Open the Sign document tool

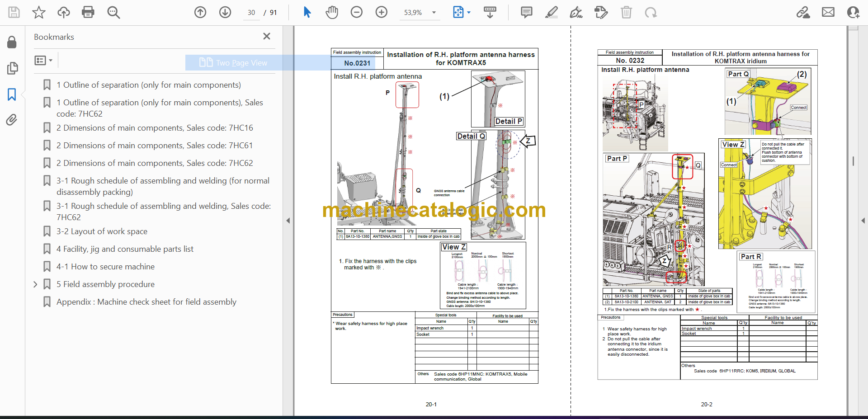tap(576, 12)
